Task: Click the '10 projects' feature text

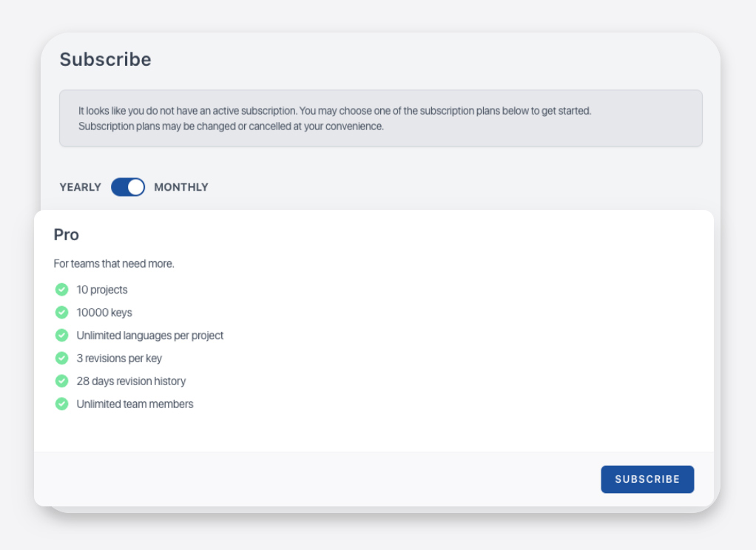Action: click(x=102, y=290)
